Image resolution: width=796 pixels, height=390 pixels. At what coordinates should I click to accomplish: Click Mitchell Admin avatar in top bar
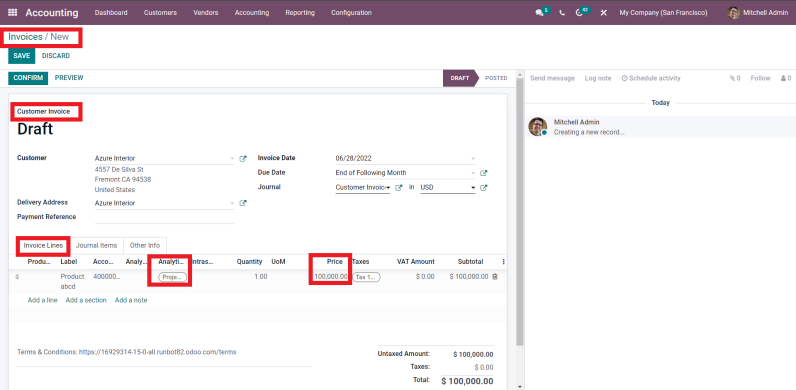point(733,13)
